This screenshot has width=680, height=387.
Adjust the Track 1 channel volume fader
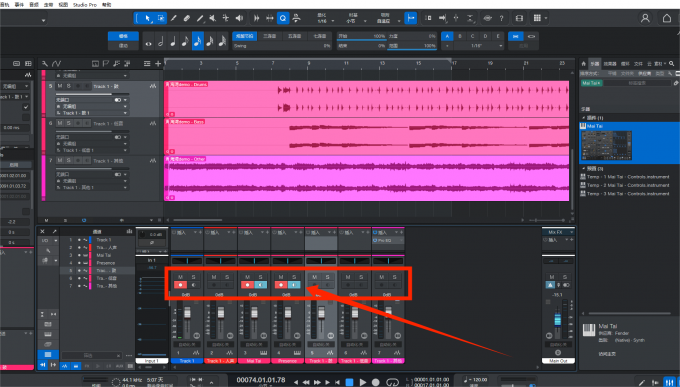188,313
